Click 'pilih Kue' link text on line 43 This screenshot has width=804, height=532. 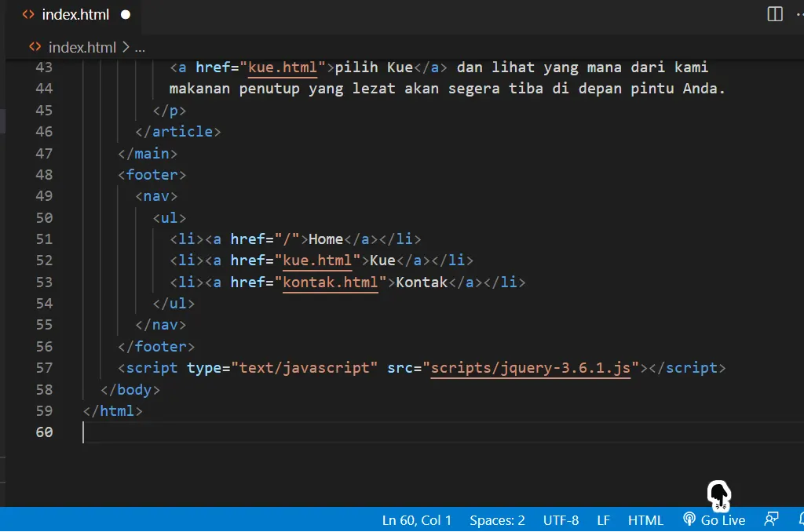(x=374, y=67)
